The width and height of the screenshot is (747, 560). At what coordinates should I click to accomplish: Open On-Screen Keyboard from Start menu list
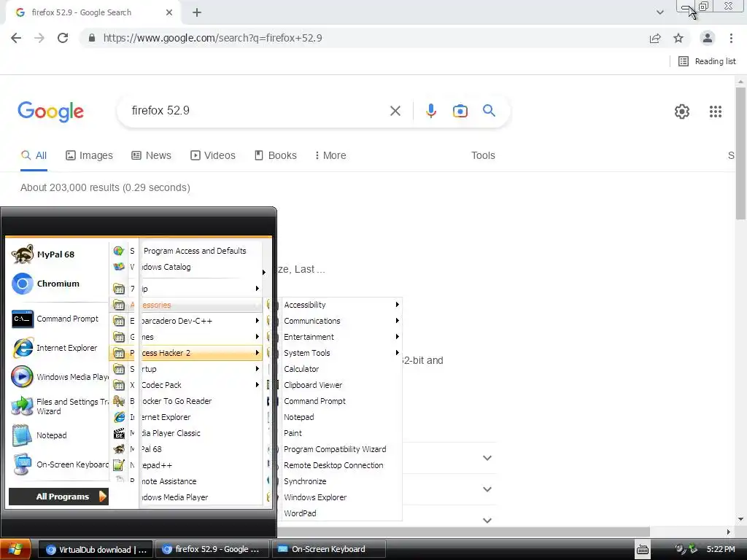(x=58, y=464)
